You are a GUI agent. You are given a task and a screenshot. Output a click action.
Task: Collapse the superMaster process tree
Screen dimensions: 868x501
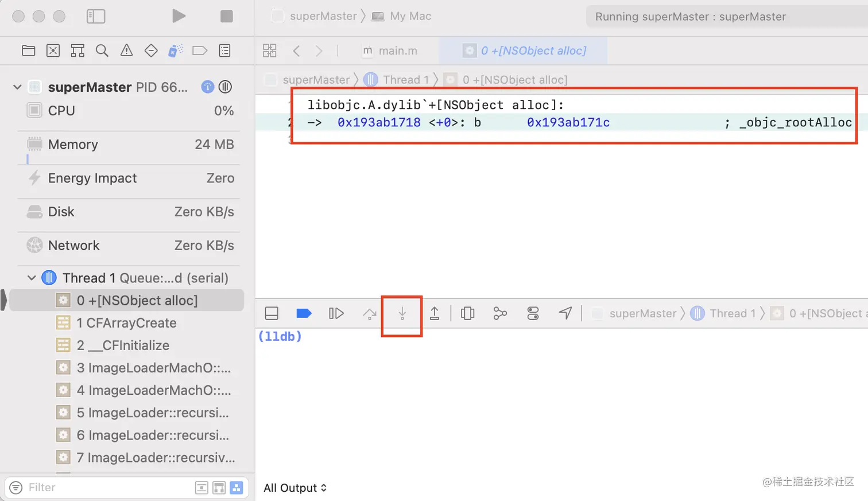tap(17, 87)
